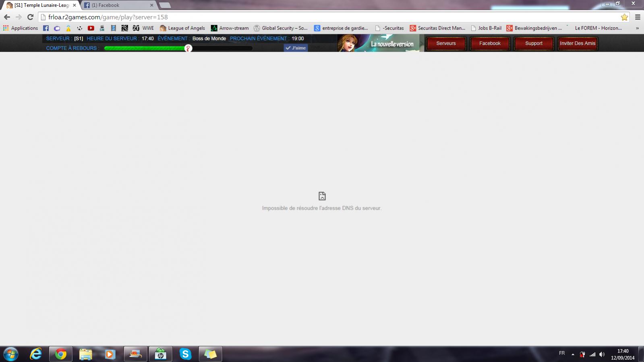Toggle the J'aime like button

296,48
